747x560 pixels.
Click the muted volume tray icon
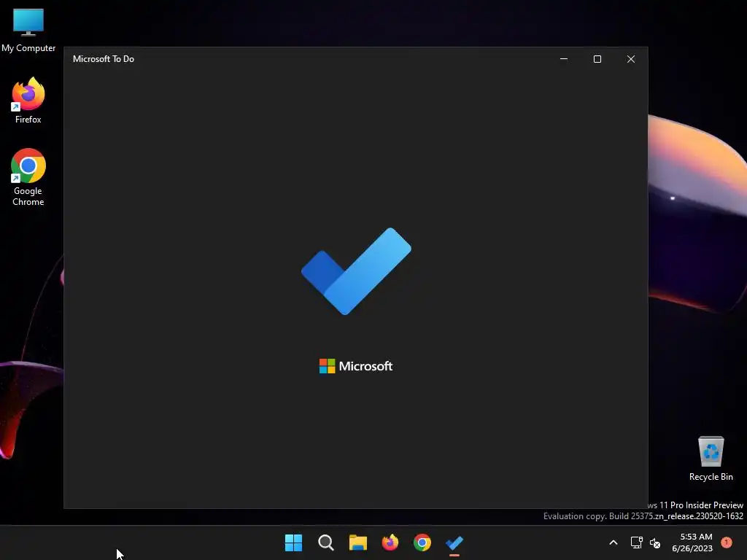[655, 542]
